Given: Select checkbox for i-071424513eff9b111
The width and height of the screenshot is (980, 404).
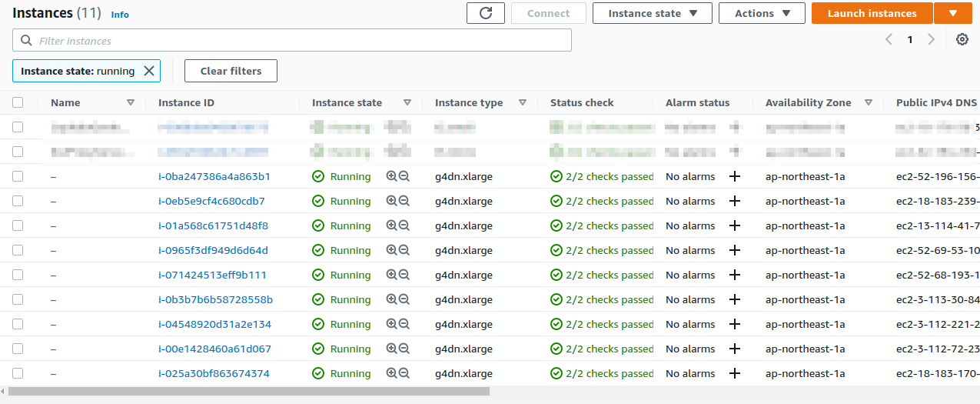Looking at the screenshot, I should 18,275.
